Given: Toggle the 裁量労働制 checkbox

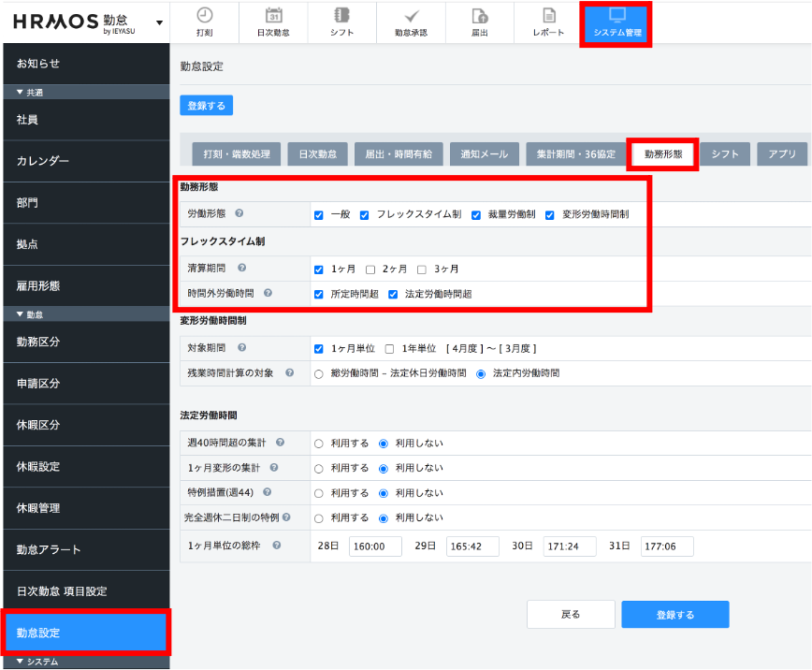Looking at the screenshot, I should 476,215.
